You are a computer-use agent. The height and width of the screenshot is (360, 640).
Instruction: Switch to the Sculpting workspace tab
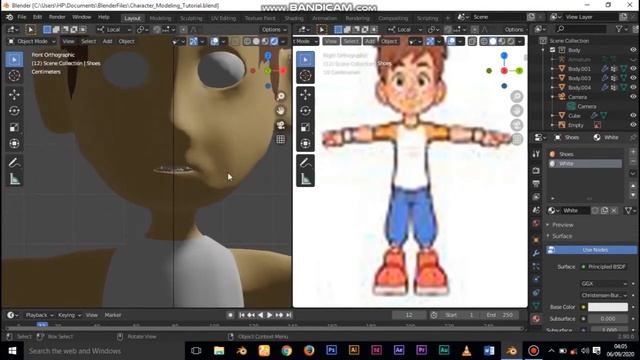tap(191, 18)
